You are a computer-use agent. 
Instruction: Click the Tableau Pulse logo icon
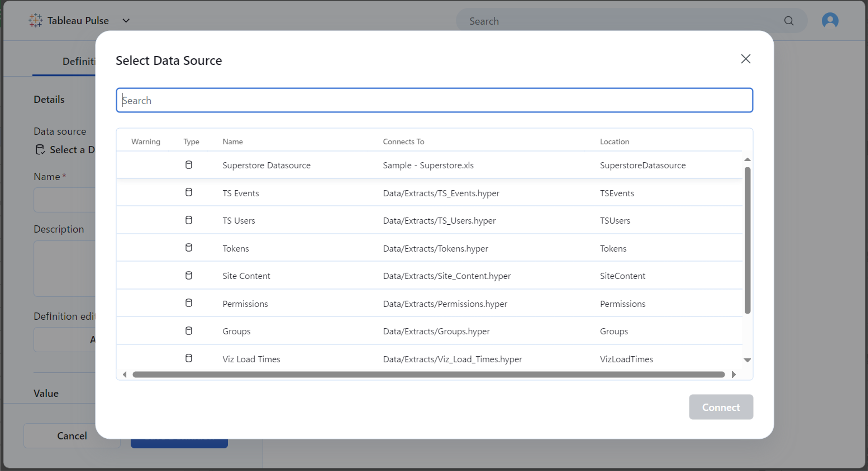(x=35, y=21)
